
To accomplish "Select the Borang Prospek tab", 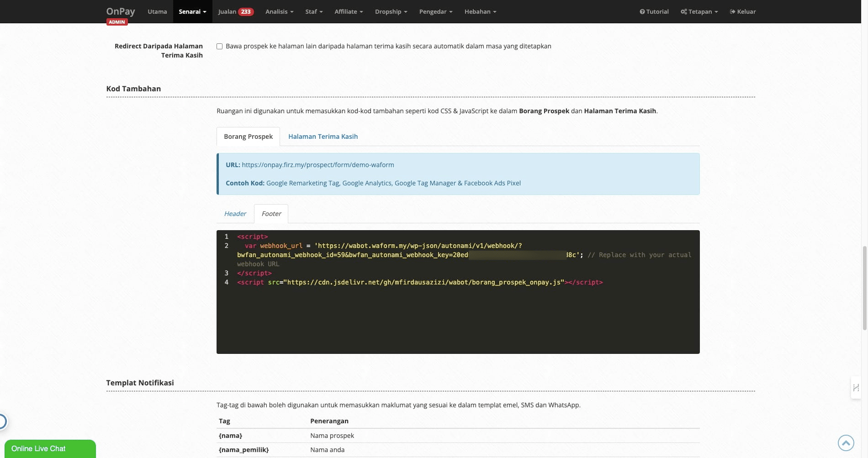I will tap(248, 137).
